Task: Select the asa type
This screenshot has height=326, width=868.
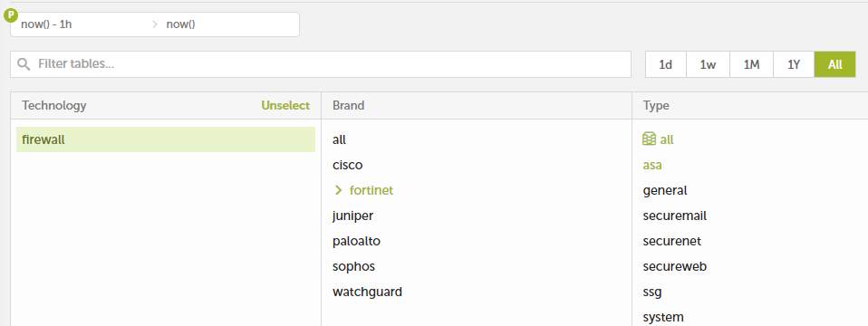Action: pyautogui.click(x=652, y=165)
